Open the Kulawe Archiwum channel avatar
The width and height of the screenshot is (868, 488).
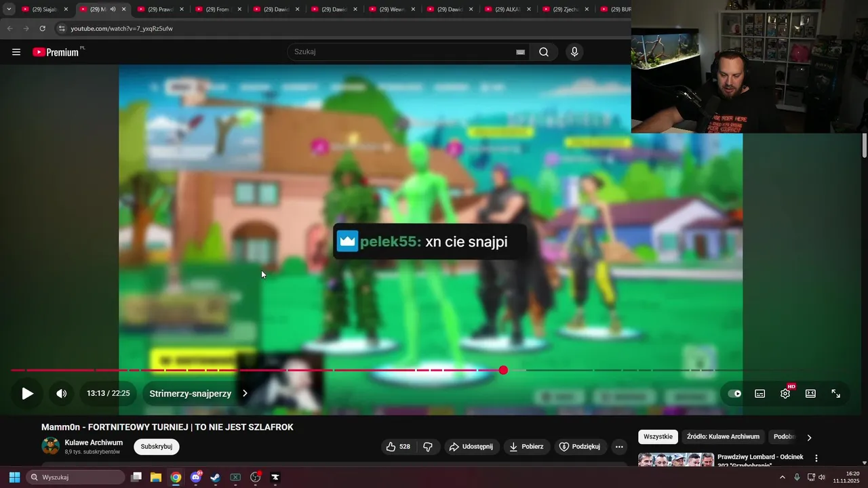51,446
